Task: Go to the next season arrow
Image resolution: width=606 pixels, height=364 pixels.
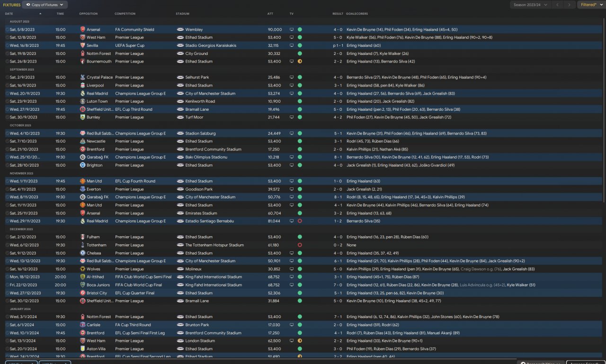Action: (x=569, y=5)
